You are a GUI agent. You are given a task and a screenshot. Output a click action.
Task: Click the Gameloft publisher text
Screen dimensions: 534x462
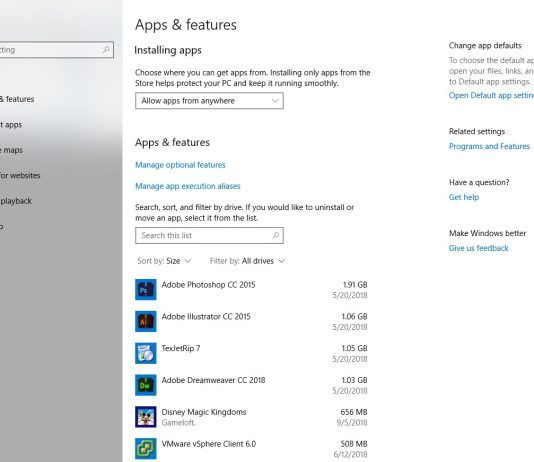178,423
